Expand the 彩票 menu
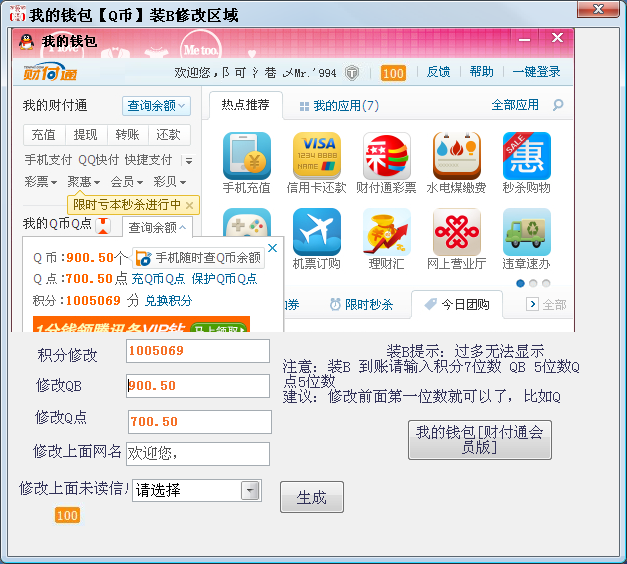627x564 pixels. [41, 182]
